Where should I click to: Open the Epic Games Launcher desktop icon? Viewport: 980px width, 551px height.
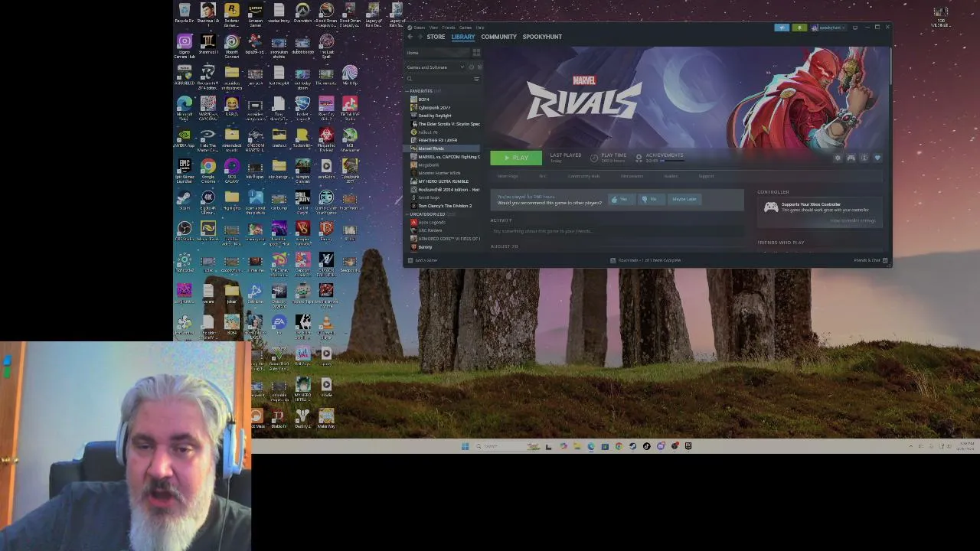185,171
